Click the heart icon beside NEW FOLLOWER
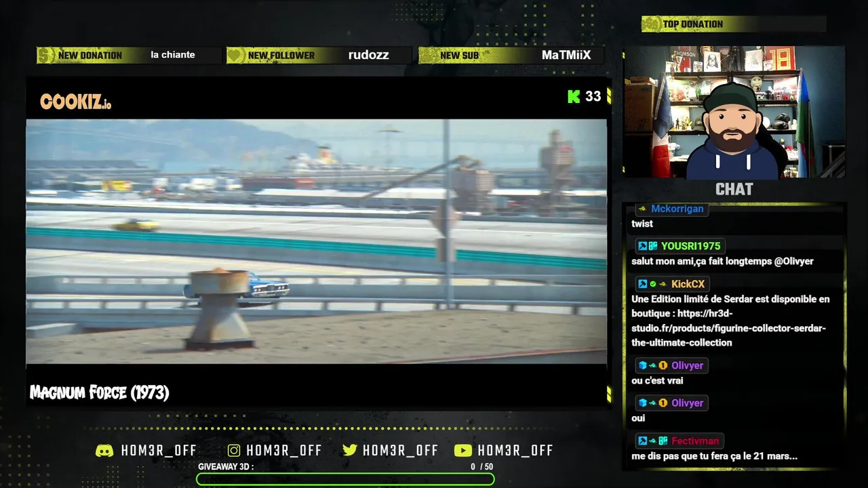The width and height of the screenshot is (868, 488). coord(235,56)
